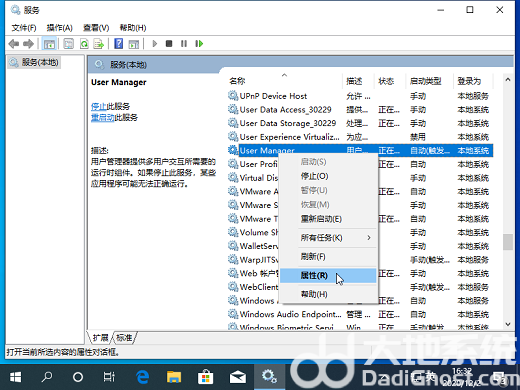Screen dimensions: 520x390
Task: Click the Services window title icon
Action: coord(15,10)
